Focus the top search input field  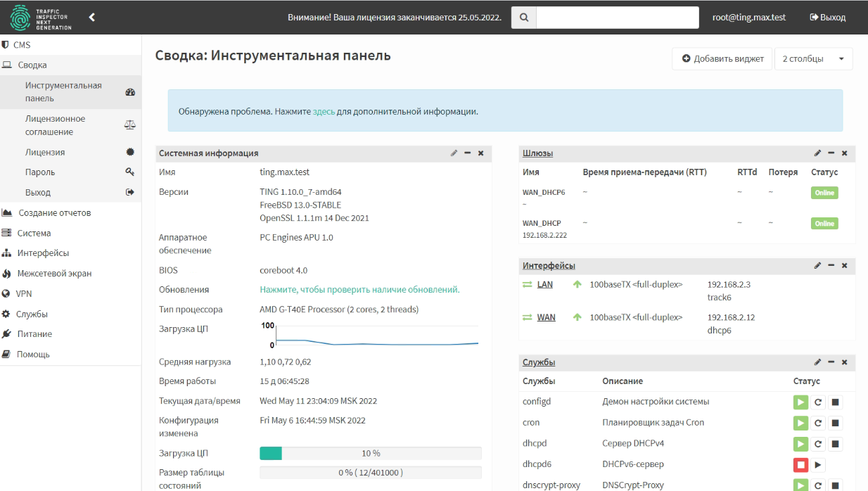618,18
